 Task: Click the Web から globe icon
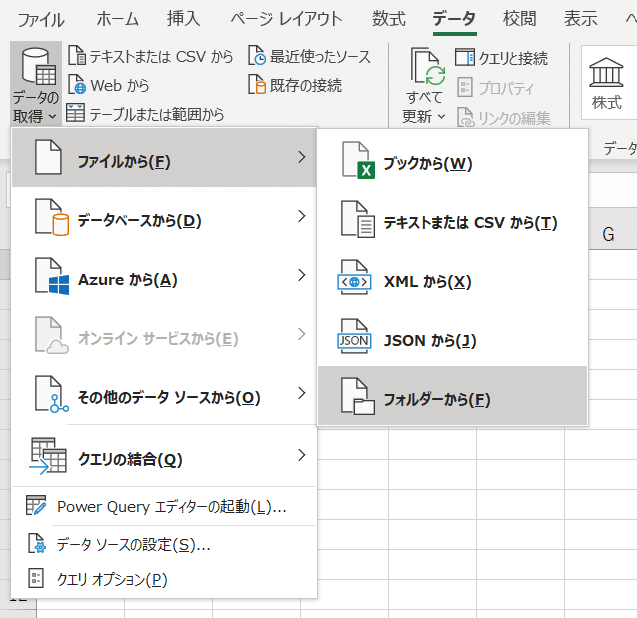77,86
